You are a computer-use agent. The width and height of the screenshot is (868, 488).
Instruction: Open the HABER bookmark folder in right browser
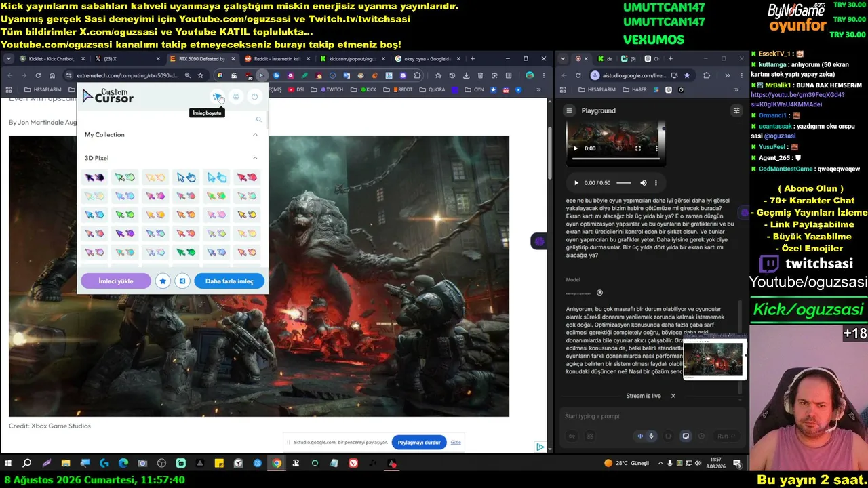pos(635,89)
